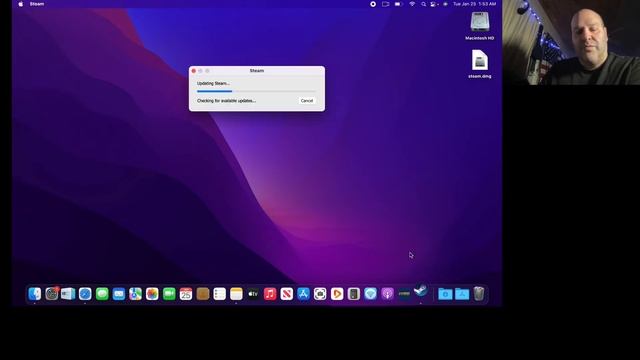The image size is (640, 360).
Task: Open the brown Contacts icon in Dock
Action: point(203,293)
